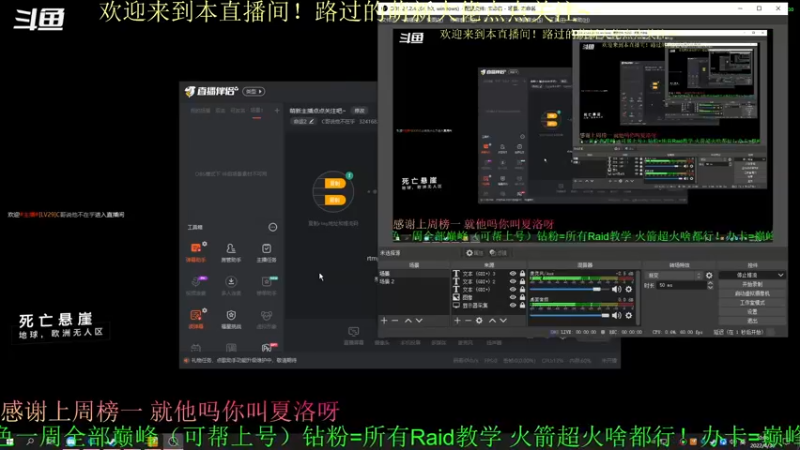Select 场景 in the OBS scenes list
The image size is (800, 450).
(414, 273)
